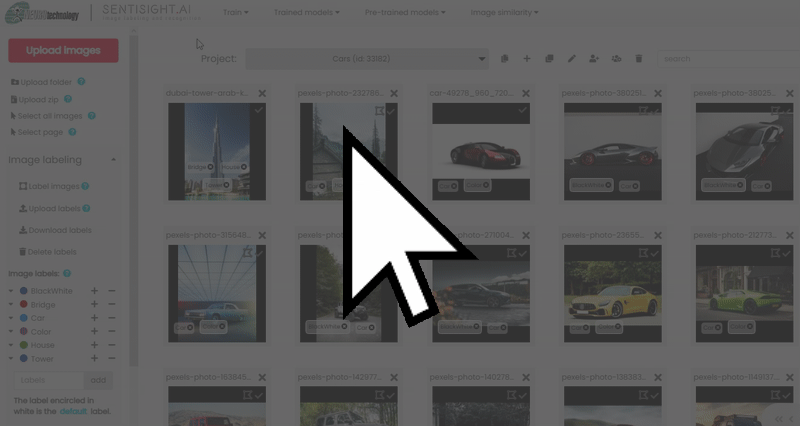Image resolution: width=800 pixels, height=426 pixels.
Task: Click plus icon on BlackWhite label row
Action: pos(94,291)
